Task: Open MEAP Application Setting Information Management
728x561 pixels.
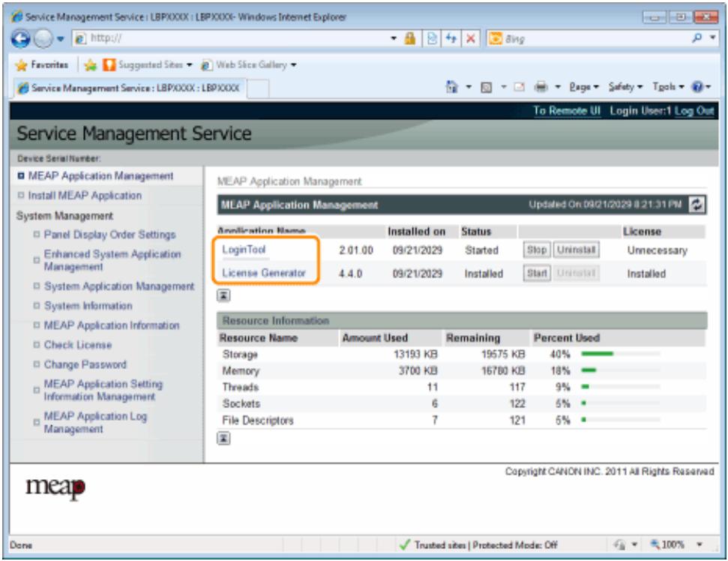Action: point(103,390)
